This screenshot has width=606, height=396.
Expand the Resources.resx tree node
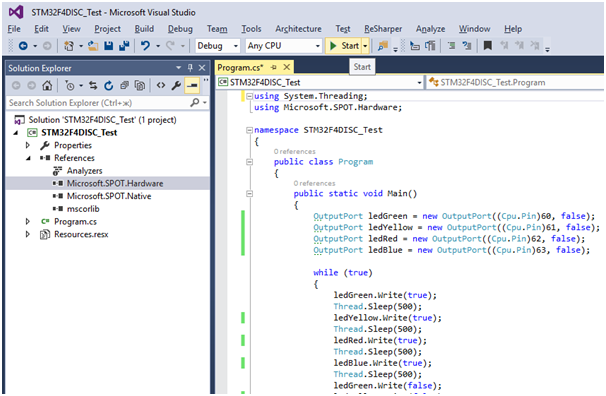27,234
